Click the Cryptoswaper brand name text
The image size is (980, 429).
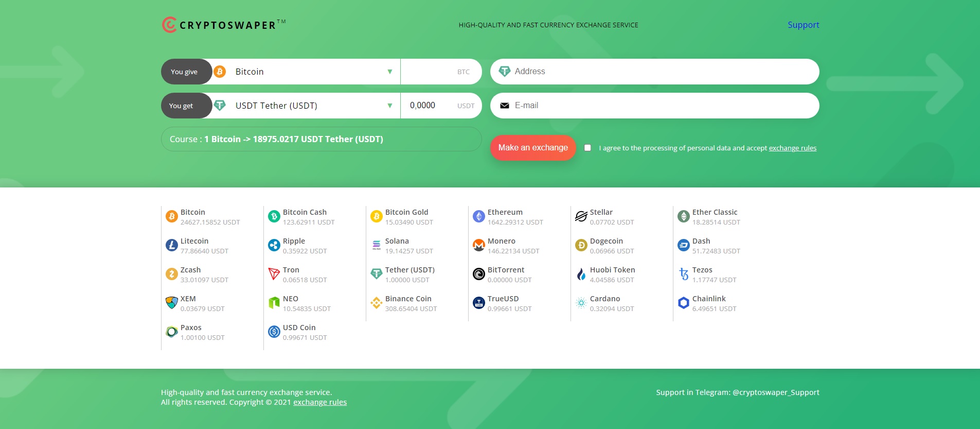point(228,25)
